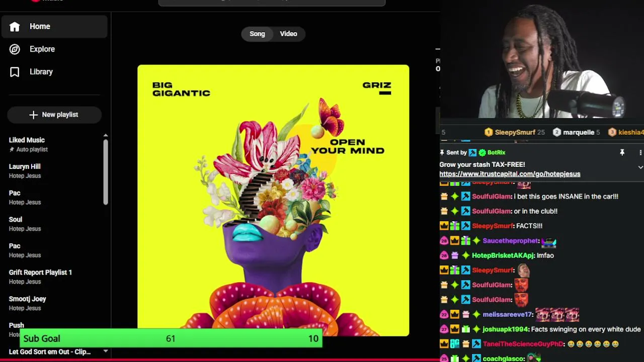
Task: Click the joshuapk1994 username in chat
Action: (x=505, y=329)
